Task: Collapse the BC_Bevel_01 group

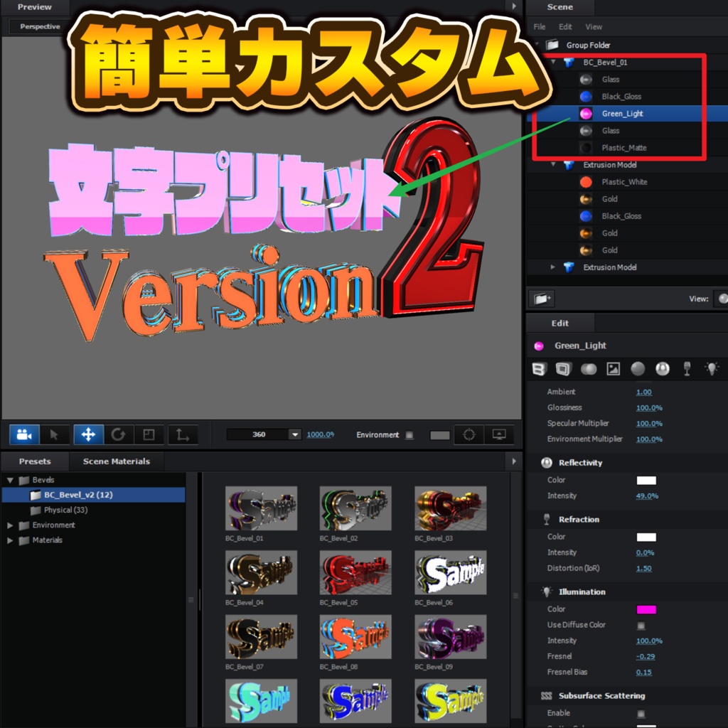Action: (552, 62)
